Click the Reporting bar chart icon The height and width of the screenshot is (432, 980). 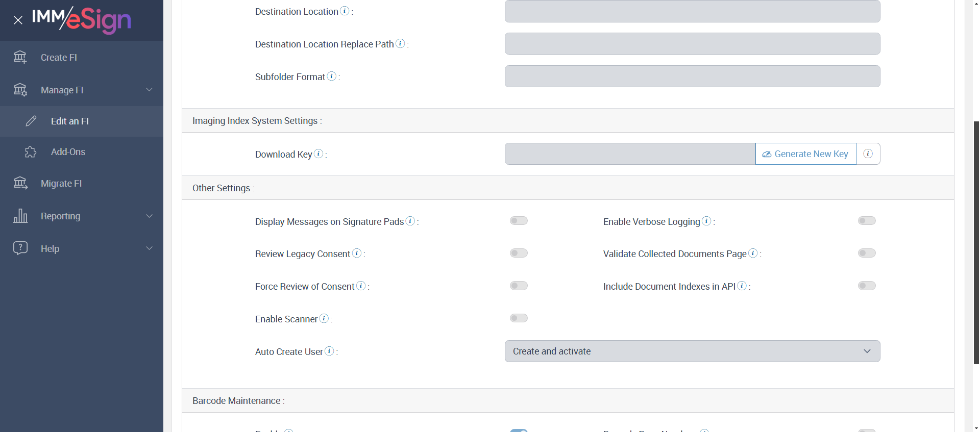point(20,216)
